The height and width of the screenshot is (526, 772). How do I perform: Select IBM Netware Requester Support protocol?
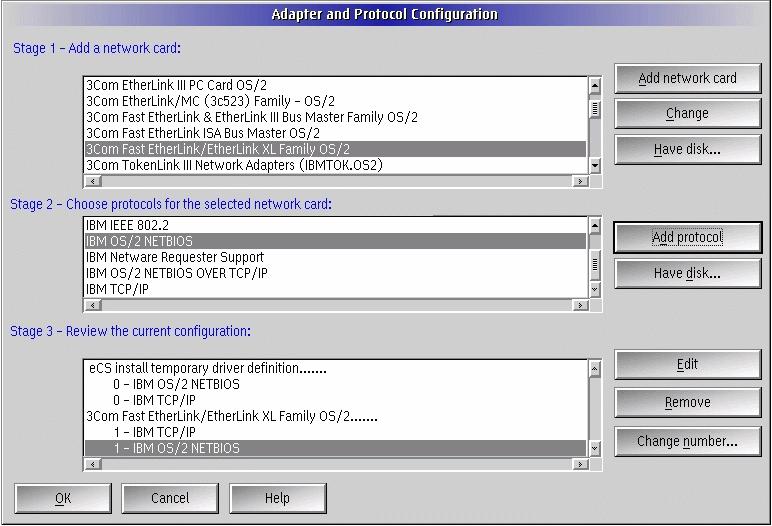[175, 257]
